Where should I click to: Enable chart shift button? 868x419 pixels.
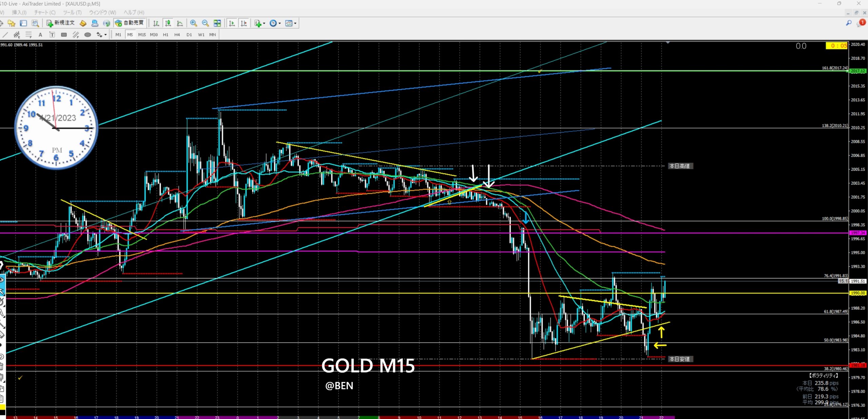tap(244, 23)
